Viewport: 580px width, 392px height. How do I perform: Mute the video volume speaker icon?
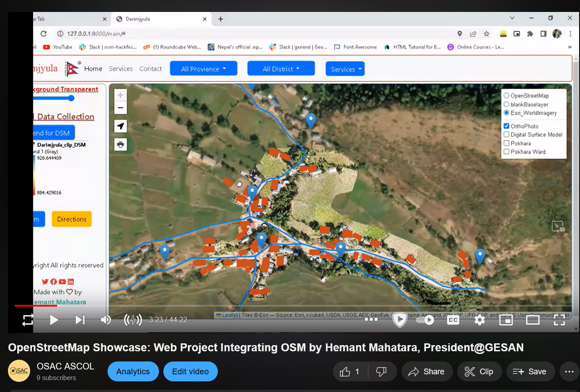pyautogui.click(x=106, y=320)
